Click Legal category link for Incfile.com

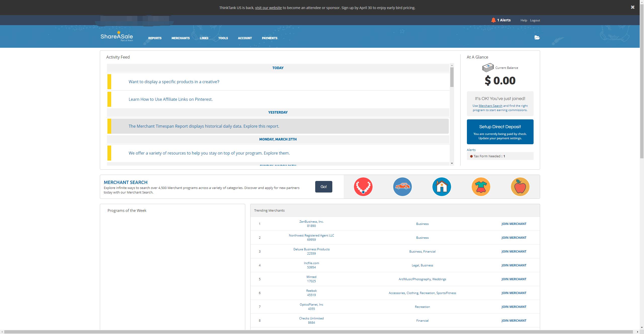point(415,265)
